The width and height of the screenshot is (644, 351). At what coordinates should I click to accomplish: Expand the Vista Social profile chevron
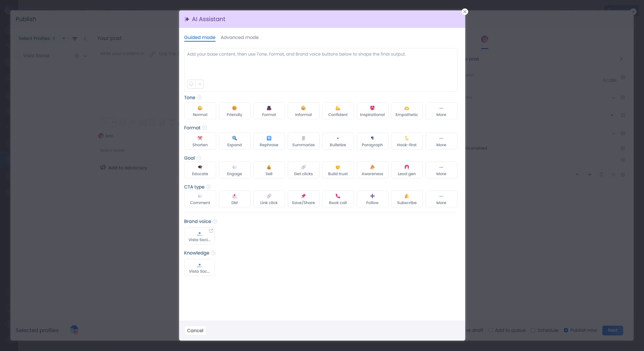[85, 56]
